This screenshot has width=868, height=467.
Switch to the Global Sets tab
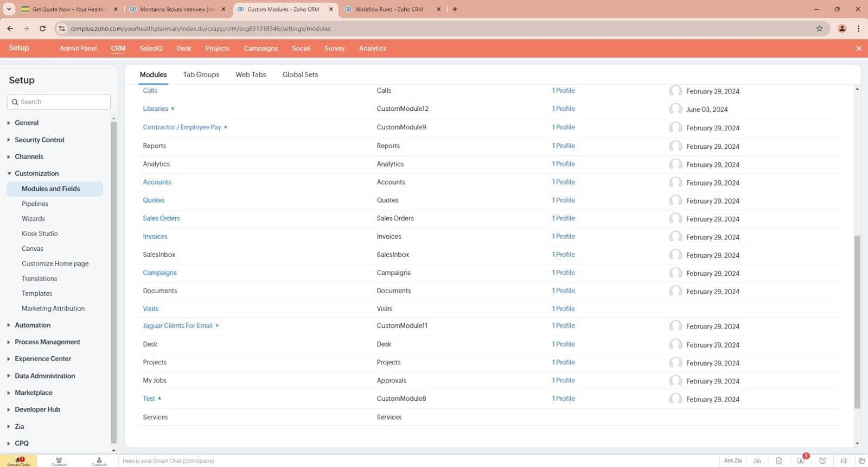tap(300, 74)
